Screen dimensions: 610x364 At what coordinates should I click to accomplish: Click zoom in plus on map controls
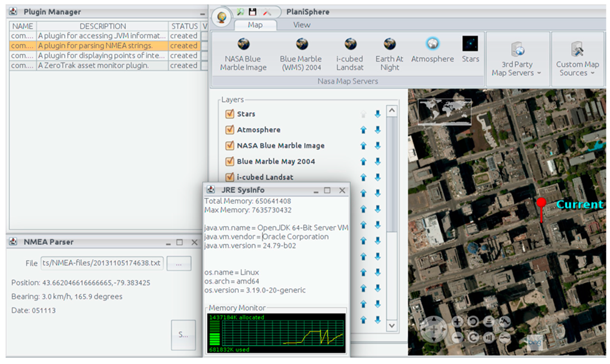(457, 322)
